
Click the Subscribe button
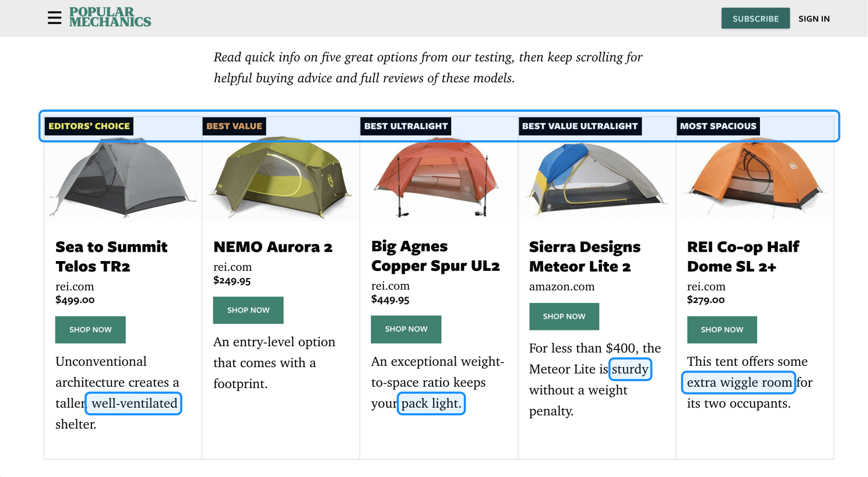point(755,19)
